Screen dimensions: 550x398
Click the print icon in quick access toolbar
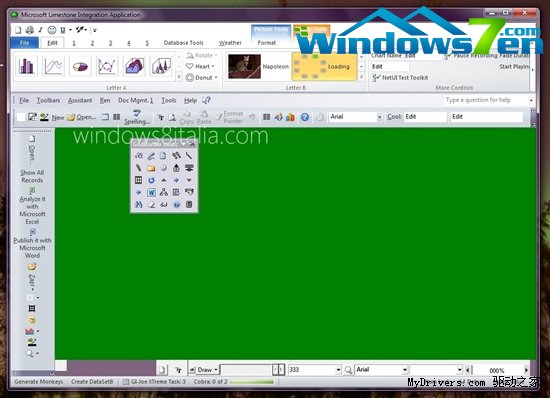click(x=29, y=30)
